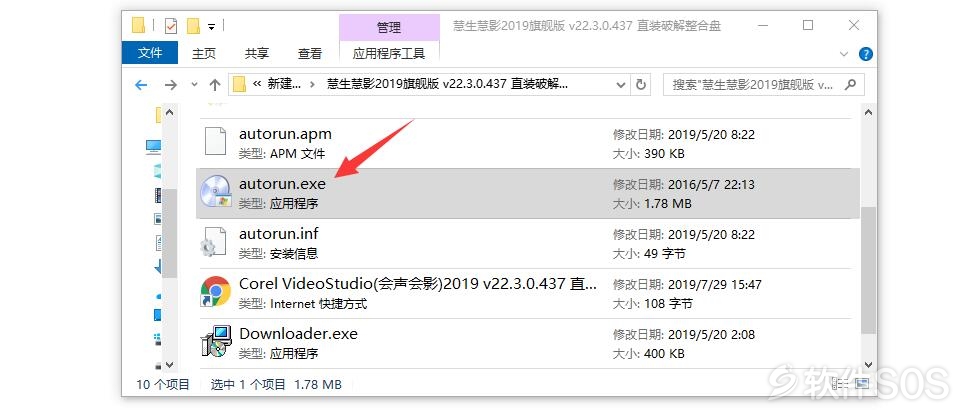Click the autorun.exe disc icon
The height and width of the screenshot is (410, 964).
point(216,193)
